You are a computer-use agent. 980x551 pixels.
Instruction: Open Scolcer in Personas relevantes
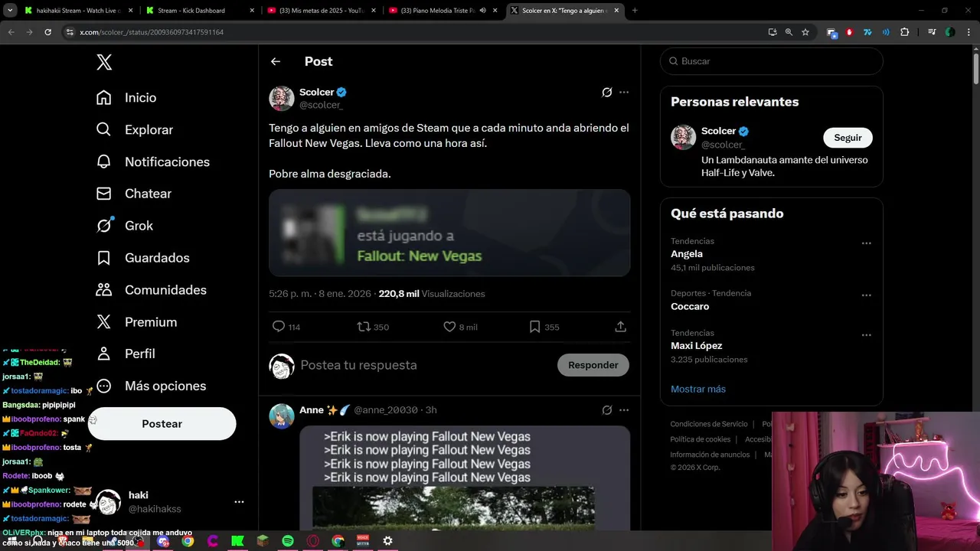tap(718, 131)
